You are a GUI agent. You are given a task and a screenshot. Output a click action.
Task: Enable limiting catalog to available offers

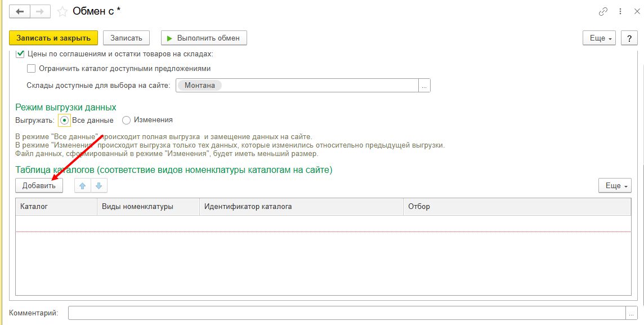click(32, 69)
